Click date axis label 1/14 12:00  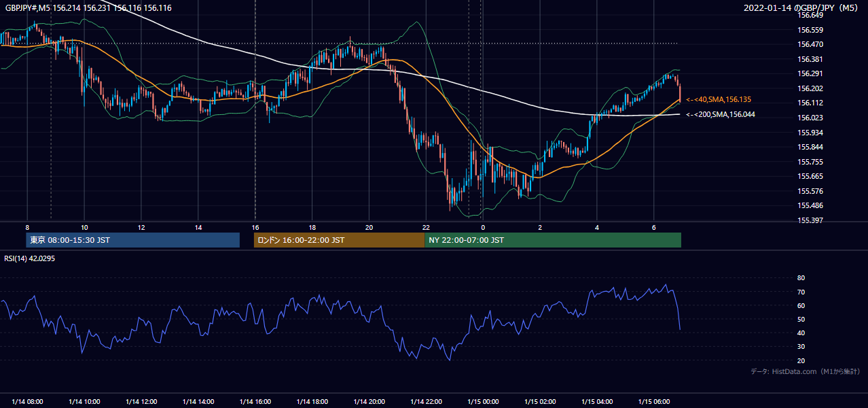tap(141, 402)
